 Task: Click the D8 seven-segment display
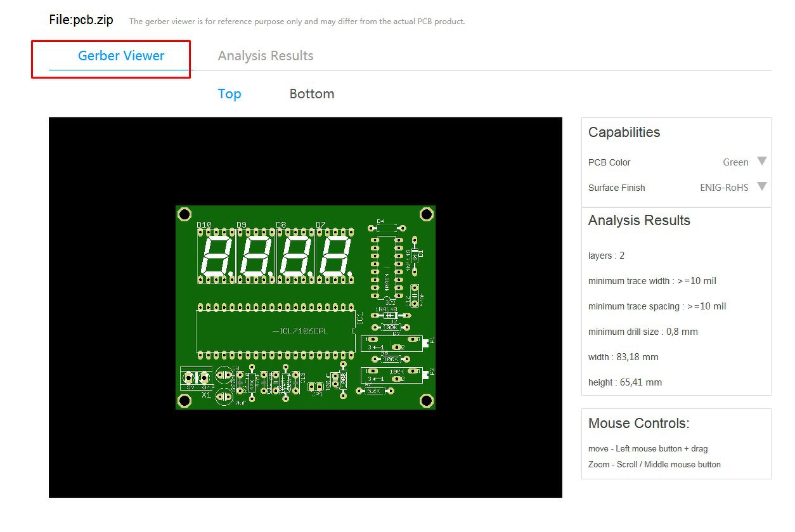point(295,256)
